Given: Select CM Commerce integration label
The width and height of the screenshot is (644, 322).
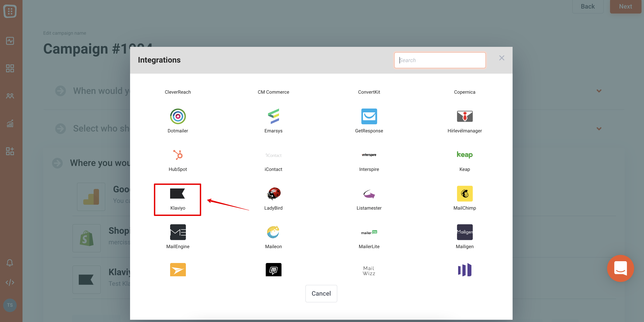Looking at the screenshot, I should 273,92.
